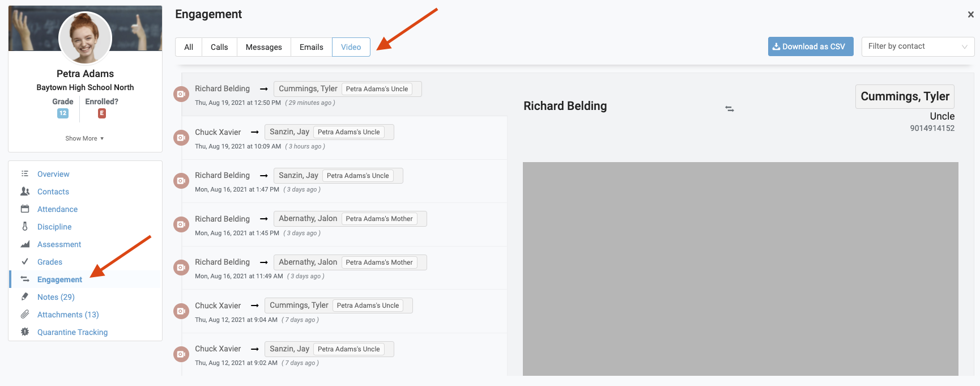Click Cummings, Tyler name box in detail panel

tap(905, 96)
